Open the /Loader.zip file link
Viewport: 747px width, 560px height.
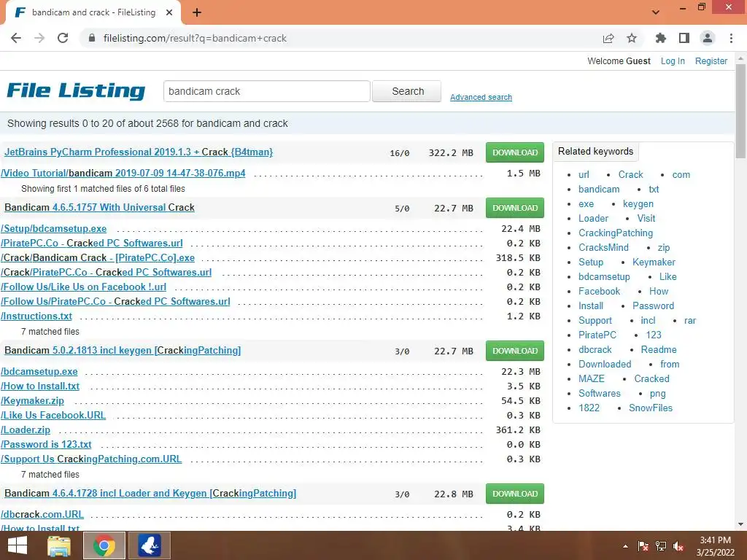26,429
